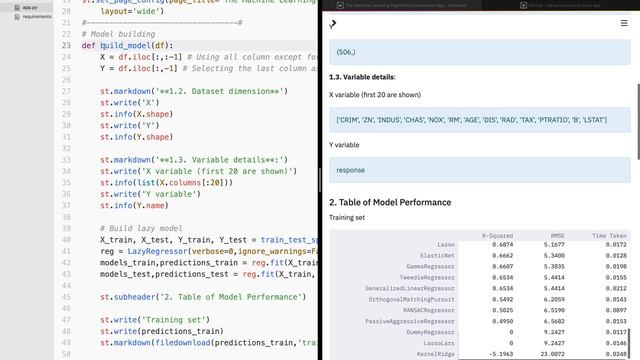
Task: Click the KernelRidge R-Squared value -5.1963
Action: tap(501, 354)
